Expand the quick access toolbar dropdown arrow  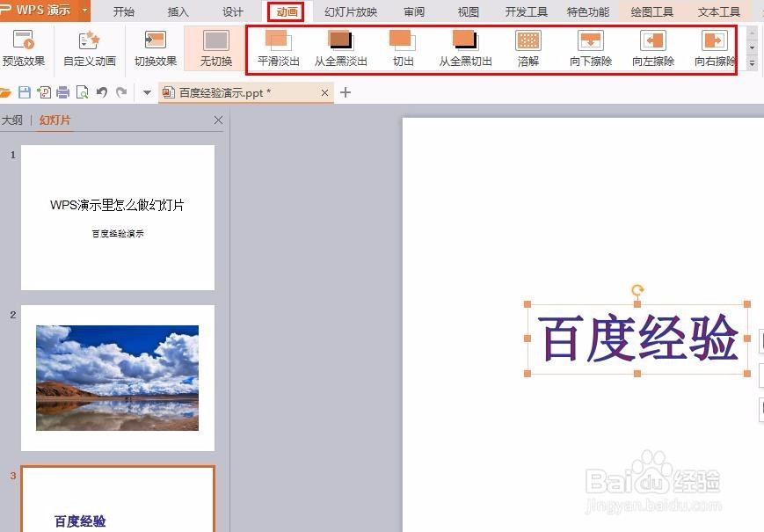tap(147, 92)
